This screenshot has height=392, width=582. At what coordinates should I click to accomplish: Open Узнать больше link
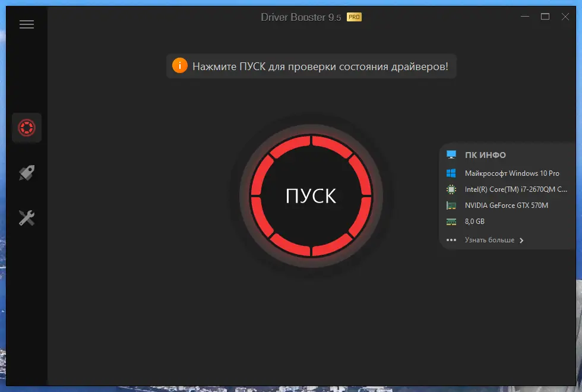(489, 240)
